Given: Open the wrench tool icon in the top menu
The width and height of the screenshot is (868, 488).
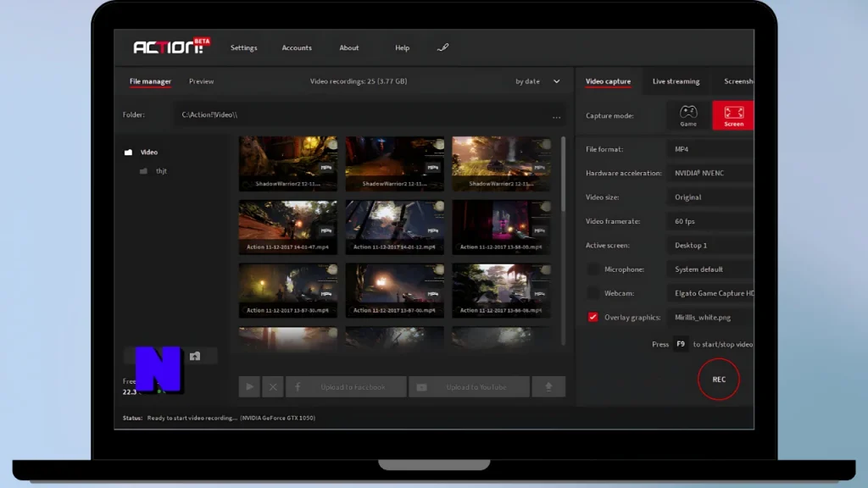Looking at the screenshot, I should click(442, 47).
